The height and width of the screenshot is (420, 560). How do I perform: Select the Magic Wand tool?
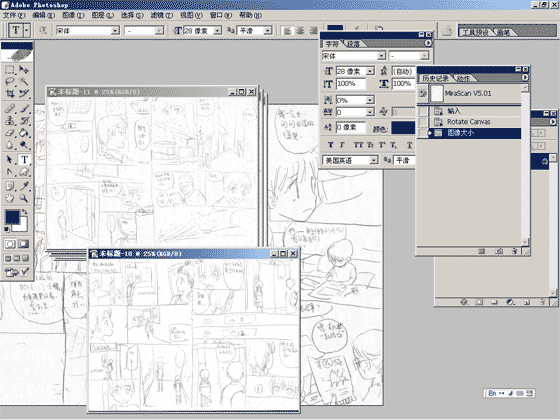[x=24, y=81]
